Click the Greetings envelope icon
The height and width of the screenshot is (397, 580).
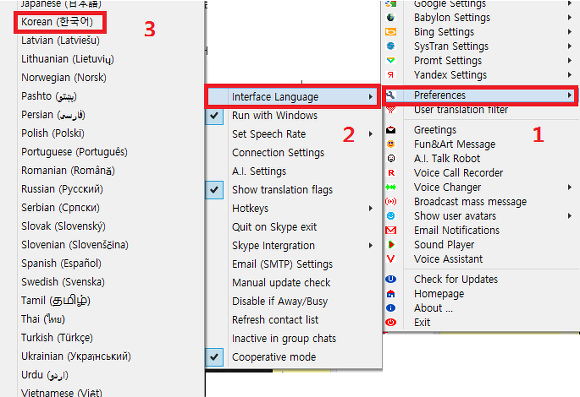(x=391, y=130)
